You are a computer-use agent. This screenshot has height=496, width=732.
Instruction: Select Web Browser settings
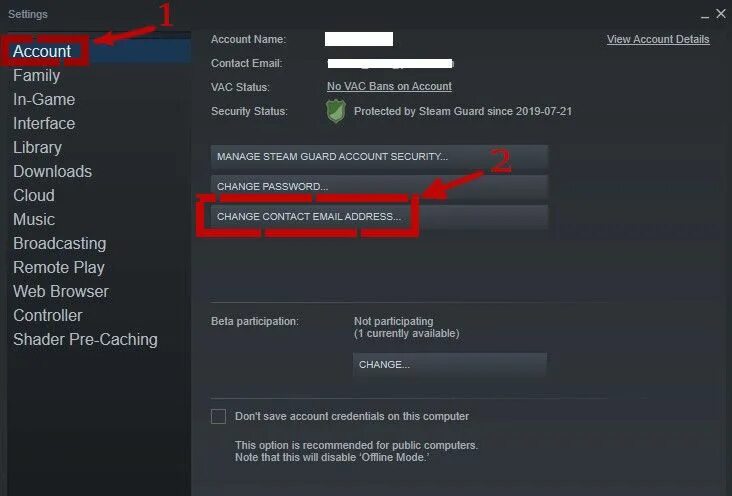click(61, 291)
